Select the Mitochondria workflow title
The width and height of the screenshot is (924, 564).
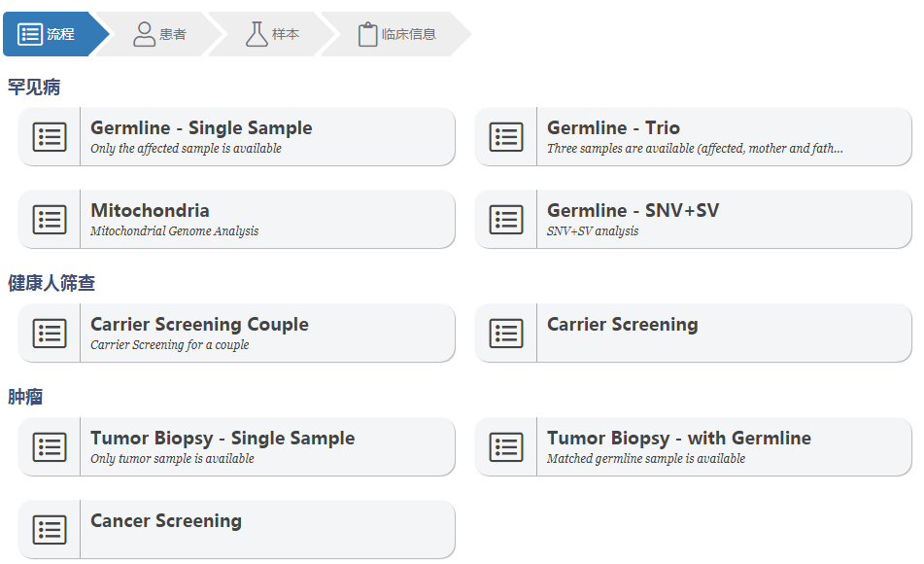(150, 211)
